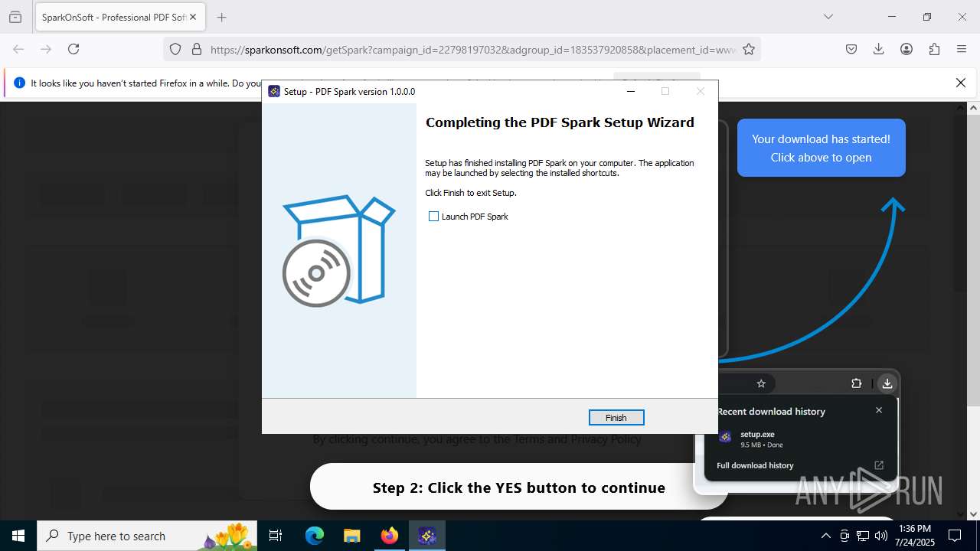This screenshot has height=551, width=980.
Task: Open the Terms link on the page
Action: (529, 439)
